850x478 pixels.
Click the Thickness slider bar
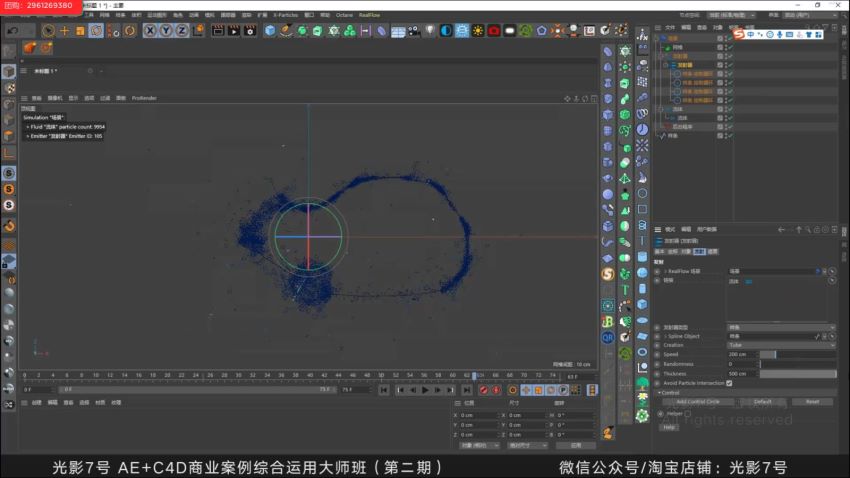(x=798, y=374)
